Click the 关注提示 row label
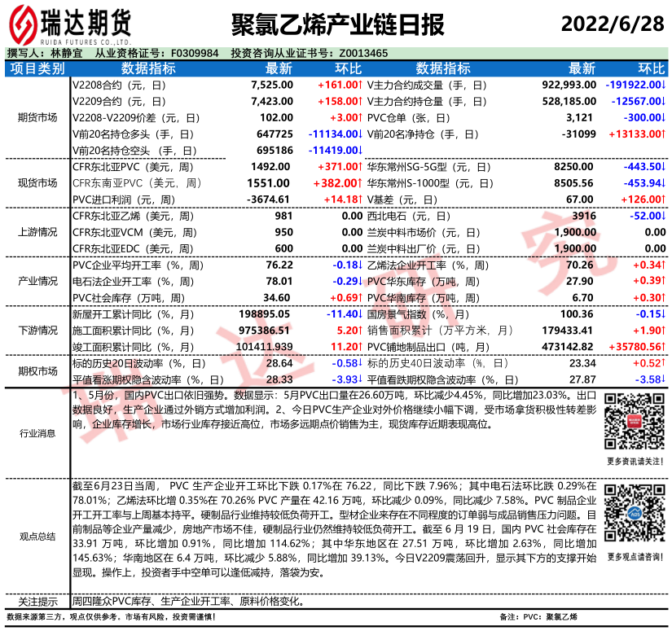 pyautogui.click(x=37, y=602)
